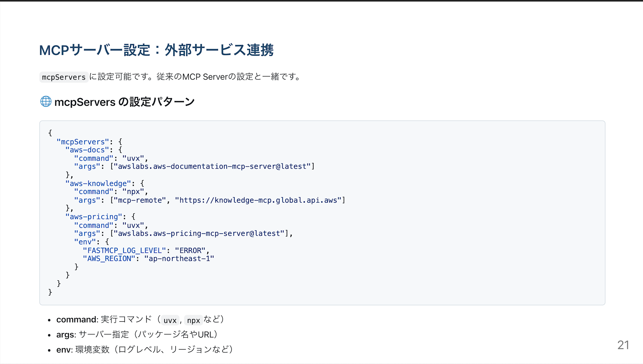Click the heading mcpServers の設定パターン

(124, 102)
